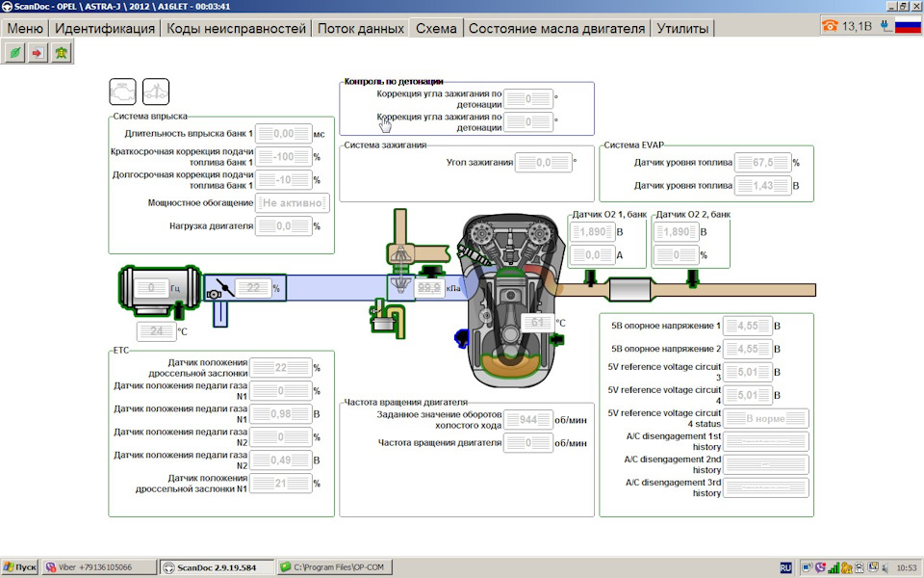Screen dimensions: 924x578
Task: Click the Viber icon in system tray
Action: (820, 567)
